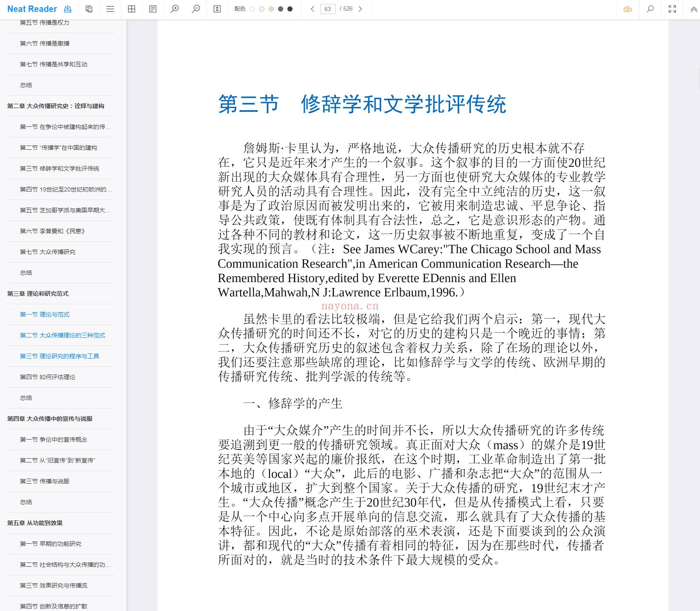Enter fullscreen mode icon
The height and width of the screenshot is (611, 700).
click(x=672, y=9)
